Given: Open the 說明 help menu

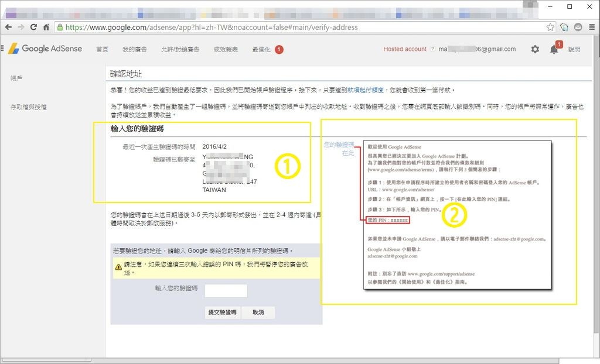Looking at the screenshot, I should [x=574, y=49].
